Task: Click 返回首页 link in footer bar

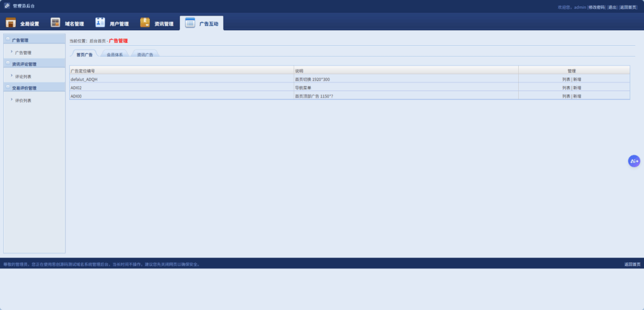Action: 632,264
